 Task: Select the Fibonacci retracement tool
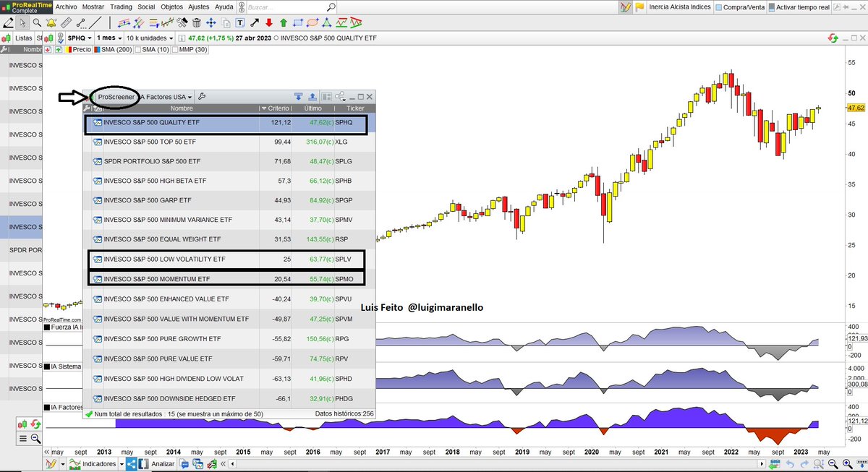[x=155, y=23]
